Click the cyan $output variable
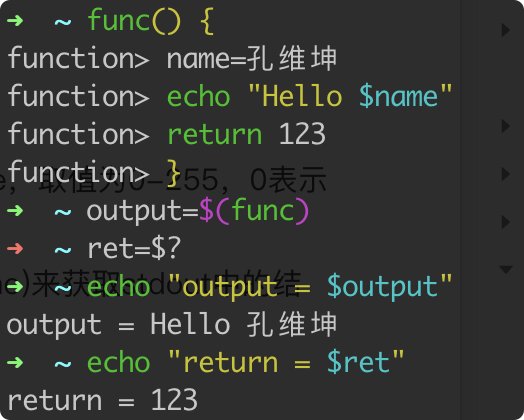524x420 pixels. tap(383, 287)
